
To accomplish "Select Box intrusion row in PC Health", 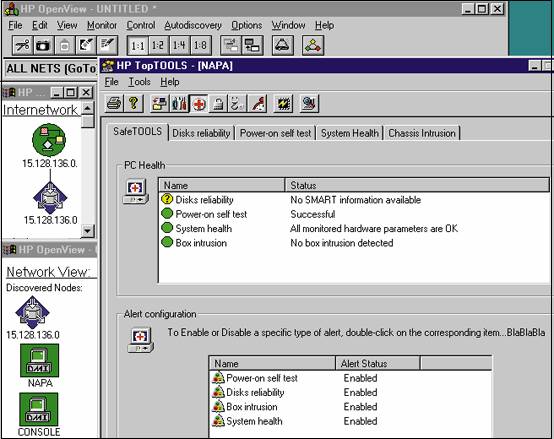I will pos(355,243).
